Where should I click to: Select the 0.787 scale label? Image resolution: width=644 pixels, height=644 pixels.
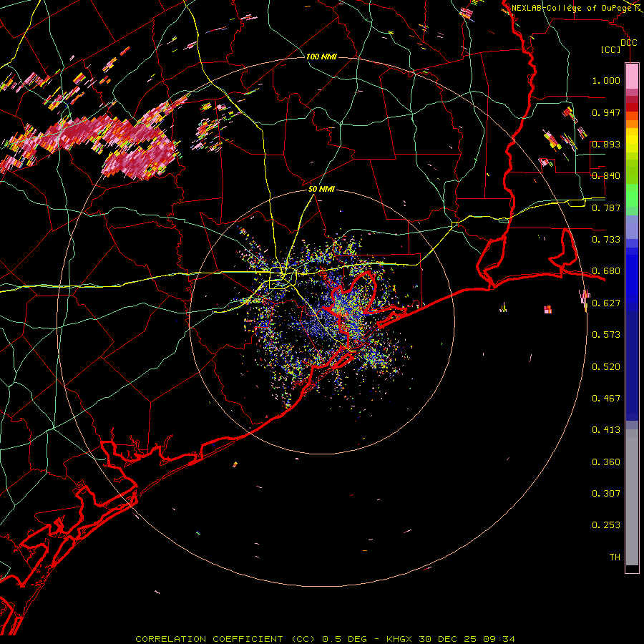coord(606,208)
